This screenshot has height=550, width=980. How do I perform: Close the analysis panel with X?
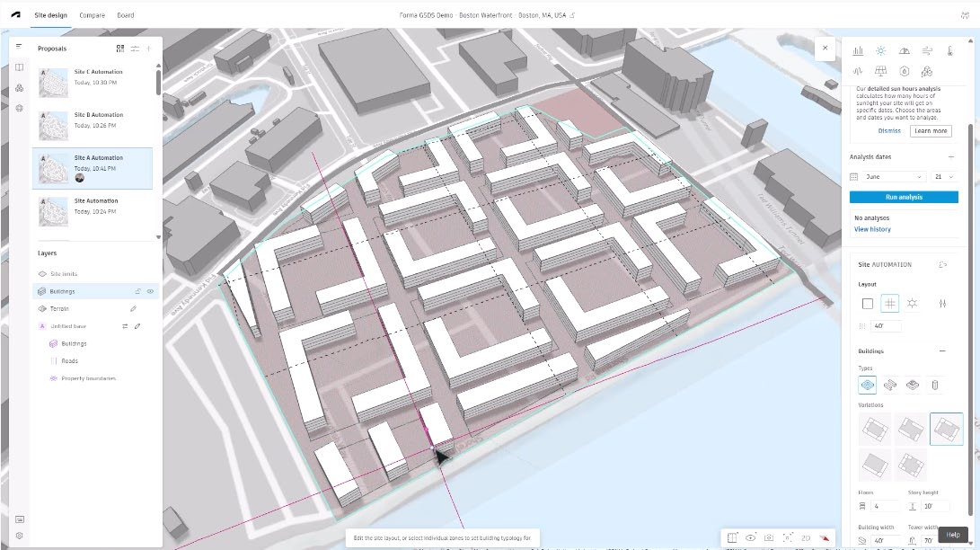coord(825,49)
